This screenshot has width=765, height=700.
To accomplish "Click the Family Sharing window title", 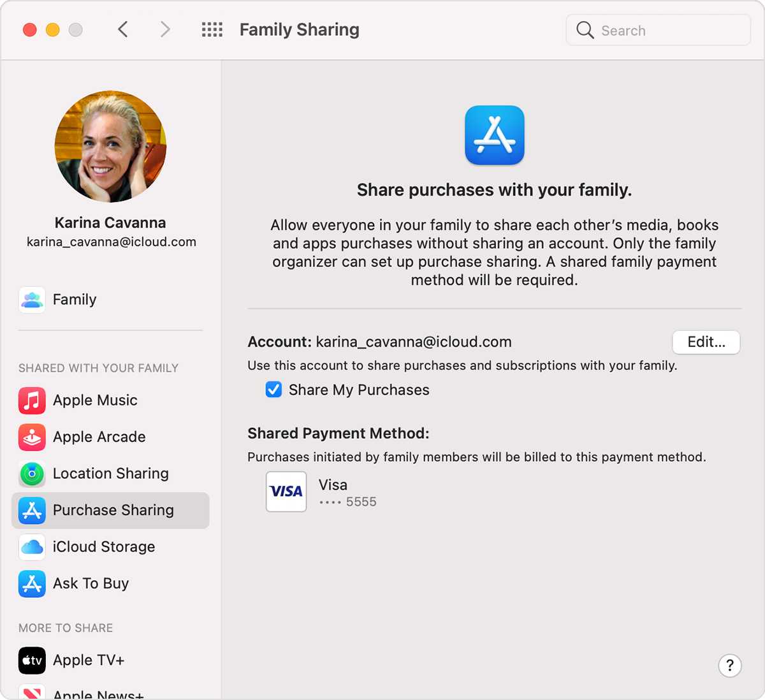I will click(x=300, y=30).
